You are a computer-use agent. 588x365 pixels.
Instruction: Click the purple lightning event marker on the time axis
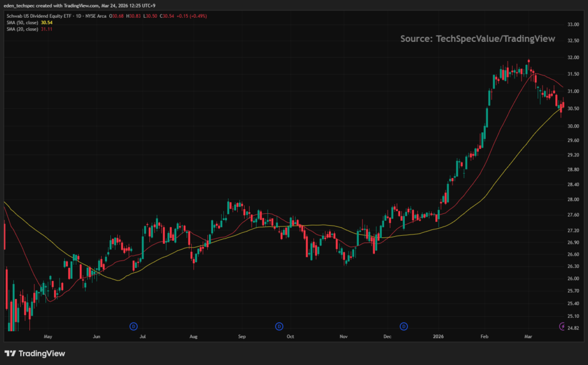pos(562,326)
